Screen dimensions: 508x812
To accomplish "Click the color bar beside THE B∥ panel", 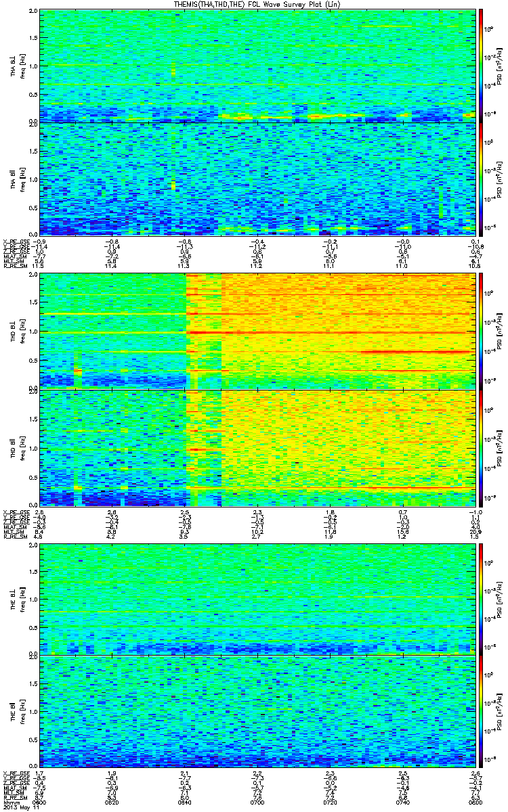I will coord(481,712).
